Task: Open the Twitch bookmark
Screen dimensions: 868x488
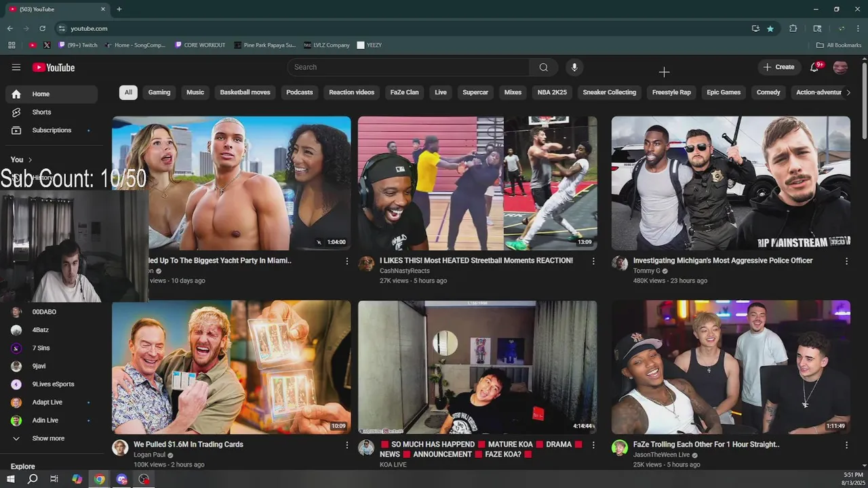Action: (x=78, y=45)
